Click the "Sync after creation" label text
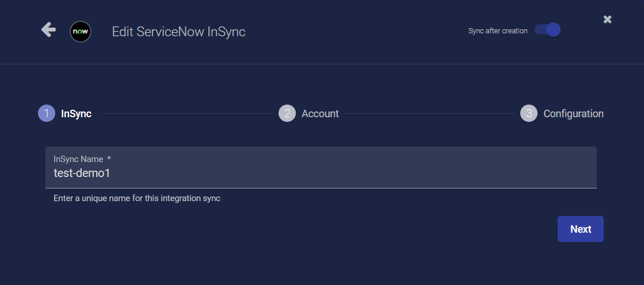This screenshot has height=285, width=644. (x=498, y=31)
